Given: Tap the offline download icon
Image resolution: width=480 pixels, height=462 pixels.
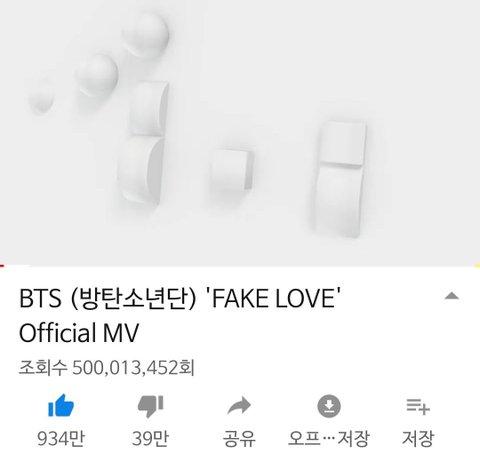Looking at the screenshot, I should point(329,406).
